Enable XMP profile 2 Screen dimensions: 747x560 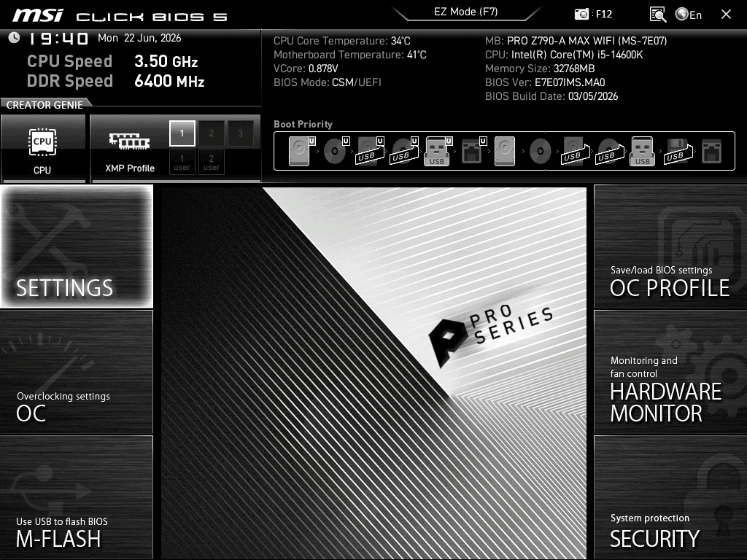pyautogui.click(x=211, y=133)
